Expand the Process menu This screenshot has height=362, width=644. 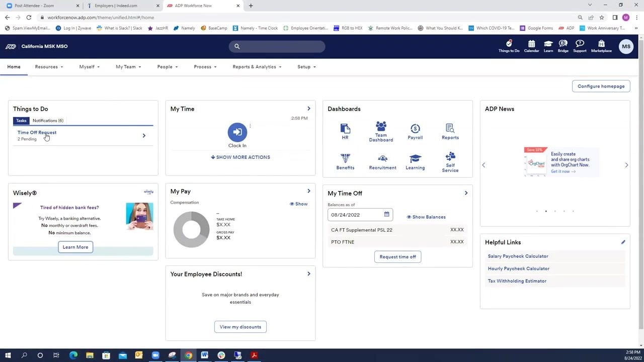click(x=205, y=67)
